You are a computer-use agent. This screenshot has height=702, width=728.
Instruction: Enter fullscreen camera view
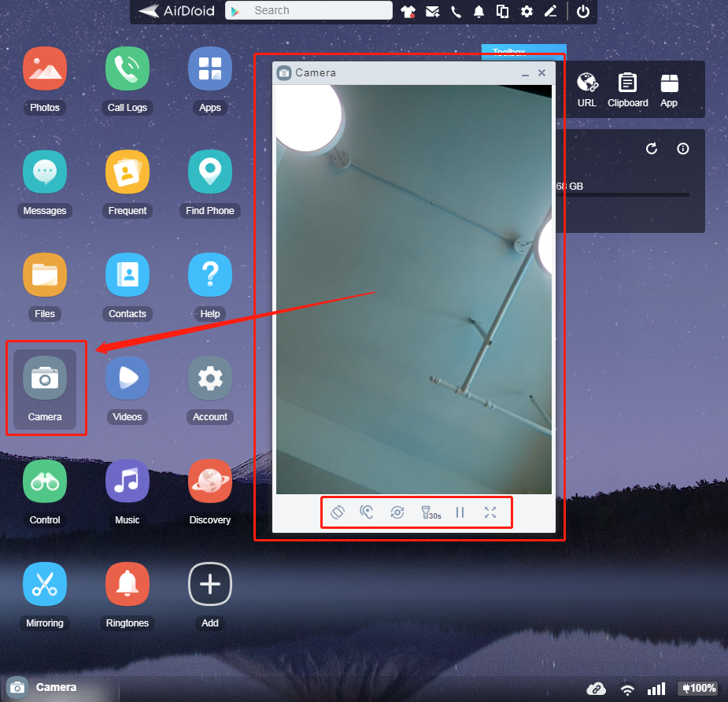click(x=490, y=512)
